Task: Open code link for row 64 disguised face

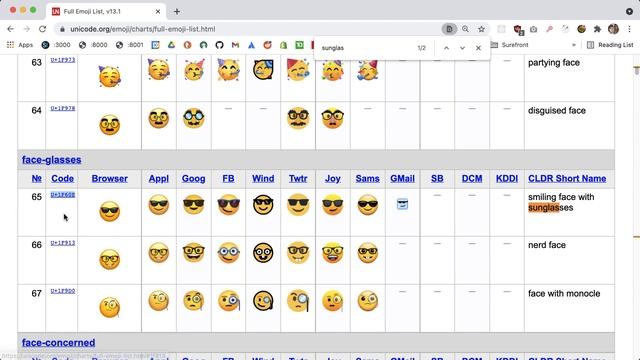Action: [x=62, y=108]
